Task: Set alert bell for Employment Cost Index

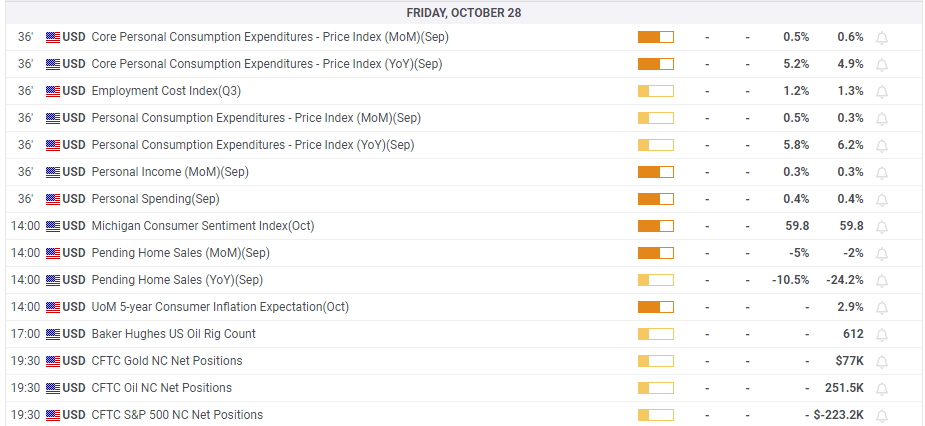Action: pyautogui.click(x=882, y=92)
